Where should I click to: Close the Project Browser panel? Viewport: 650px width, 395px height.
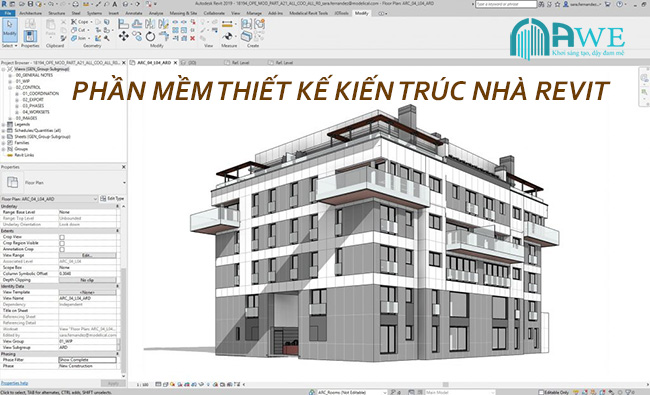coord(124,63)
